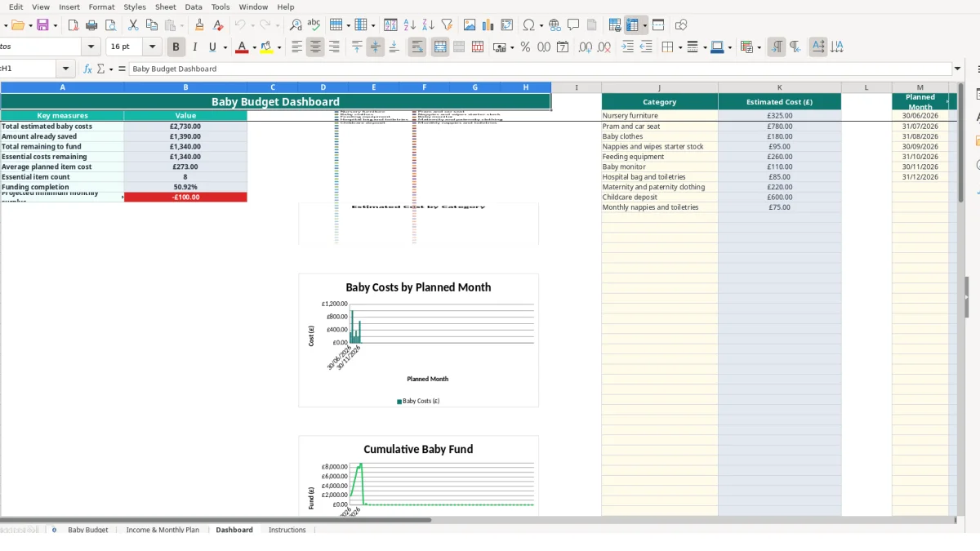
Task: Open the Borders dropdown arrow
Action: 679,47
